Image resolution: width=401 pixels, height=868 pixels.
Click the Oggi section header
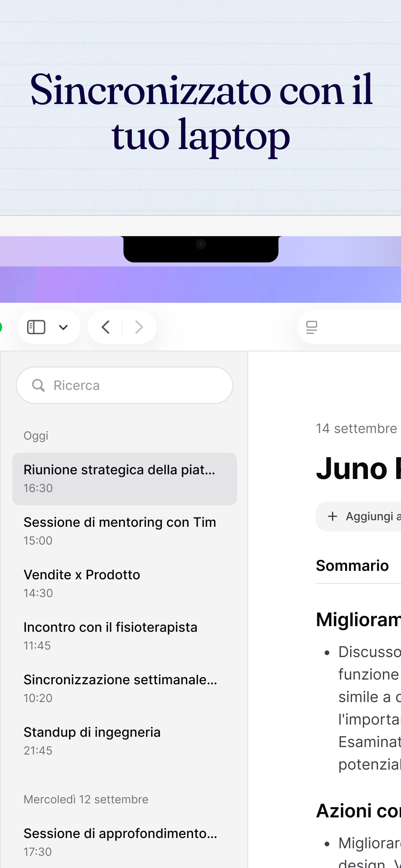(36, 436)
